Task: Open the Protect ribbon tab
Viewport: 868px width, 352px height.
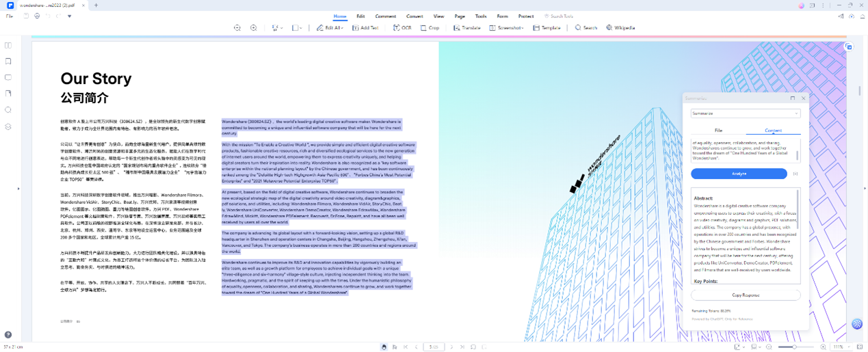Action: (x=525, y=16)
